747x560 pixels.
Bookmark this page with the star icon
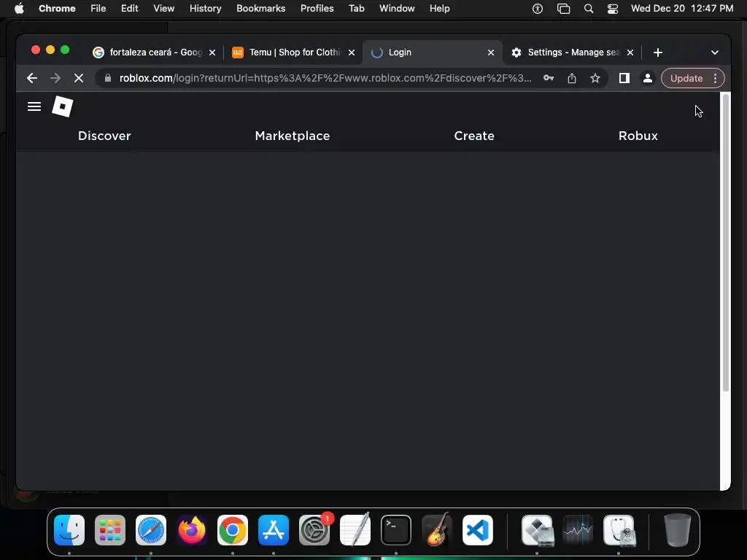595,78
